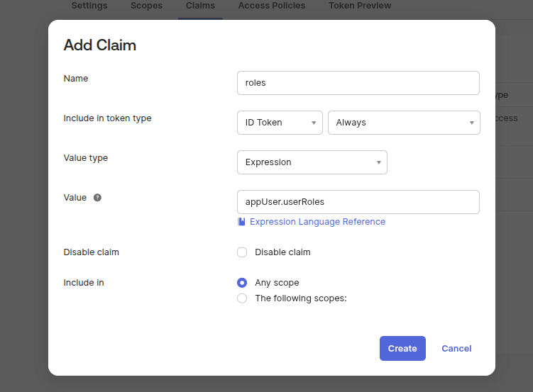Click Cancel to dismiss Add Claim
Viewport: 533px width, 392px height.
pyautogui.click(x=456, y=348)
